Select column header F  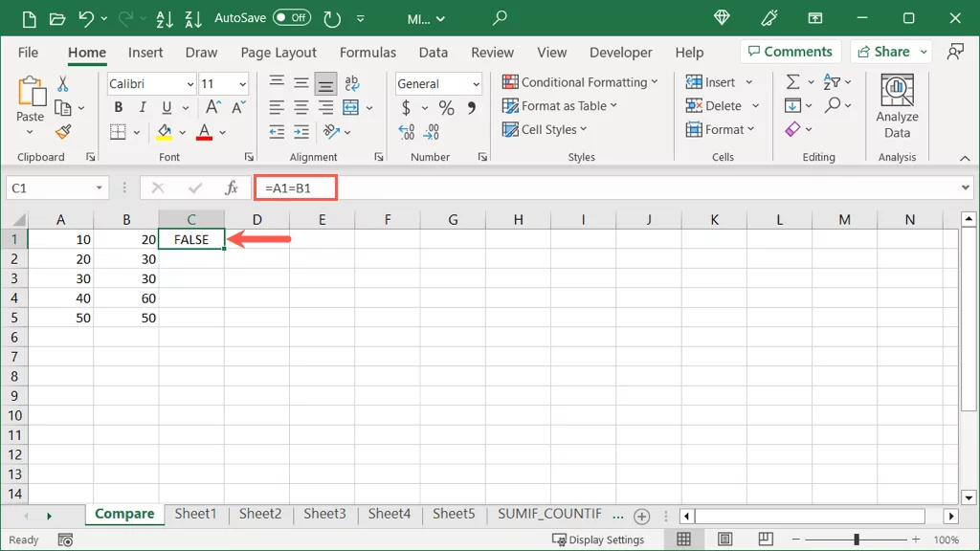click(x=388, y=220)
